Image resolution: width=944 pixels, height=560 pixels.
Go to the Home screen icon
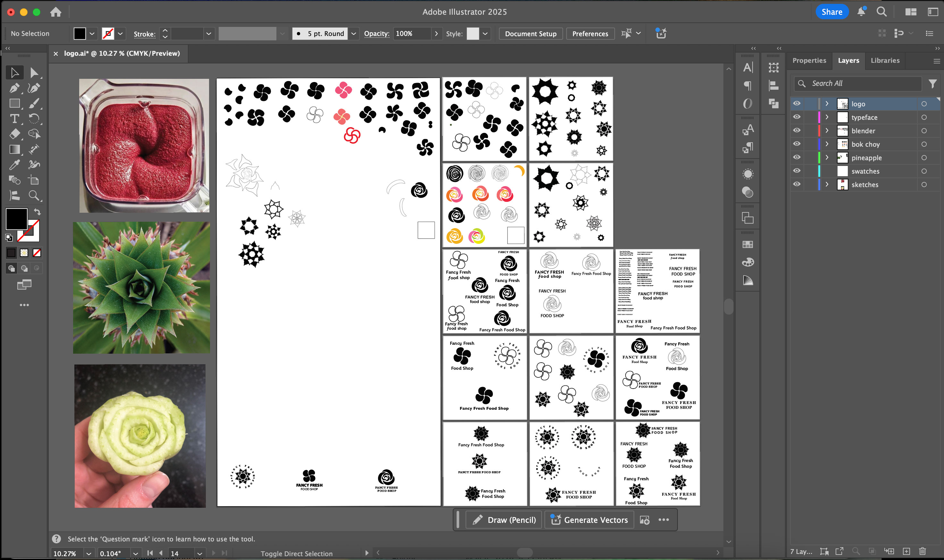tap(56, 12)
